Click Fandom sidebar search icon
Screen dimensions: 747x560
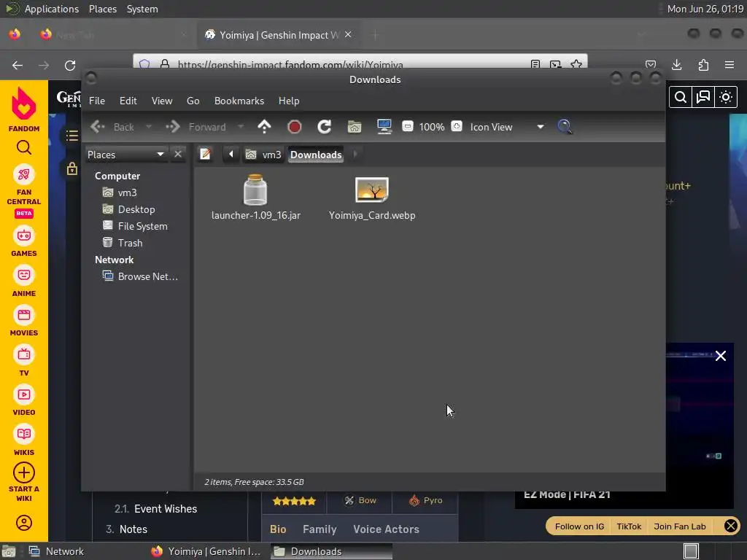24,148
